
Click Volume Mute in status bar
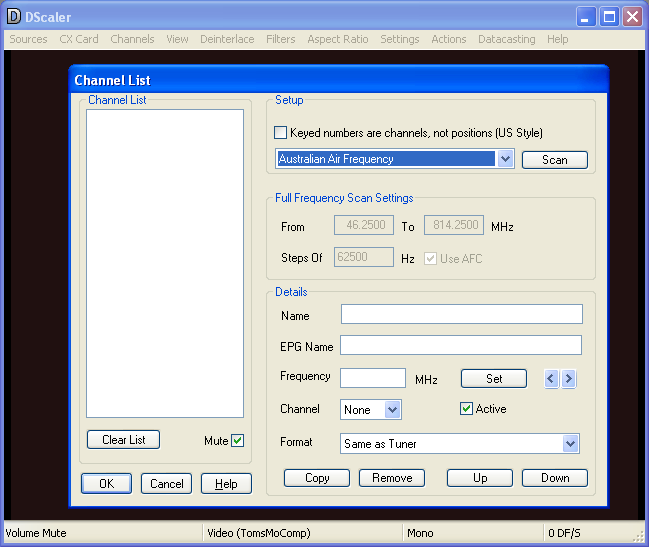click(x=36, y=533)
